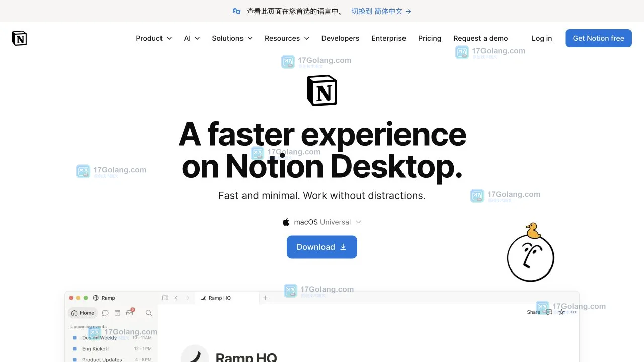The width and height of the screenshot is (644, 362).
Task: Open the calendar icon in sidebar
Action: [x=117, y=313]
